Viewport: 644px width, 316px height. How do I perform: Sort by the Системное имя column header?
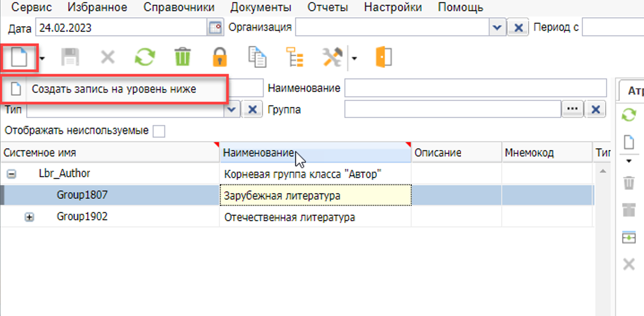tap(110, 153)
